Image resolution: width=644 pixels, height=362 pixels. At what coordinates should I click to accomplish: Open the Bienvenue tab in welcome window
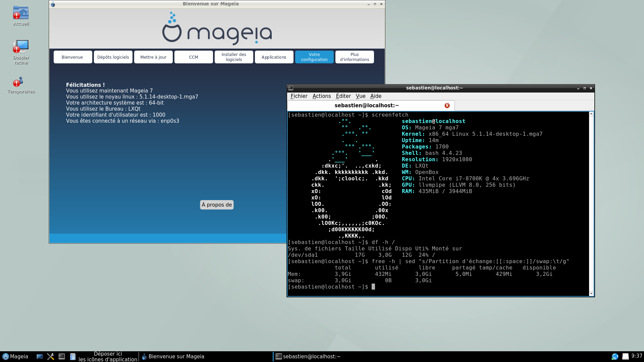72,57
